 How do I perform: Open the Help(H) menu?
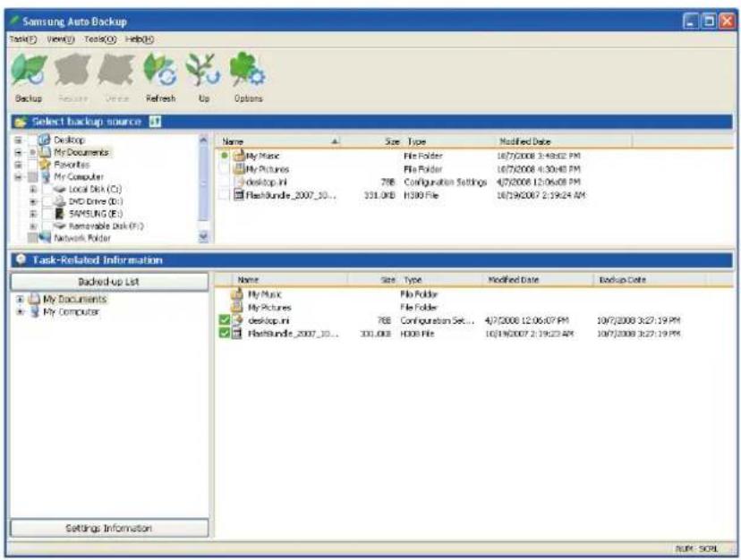[x=140, y=39]
